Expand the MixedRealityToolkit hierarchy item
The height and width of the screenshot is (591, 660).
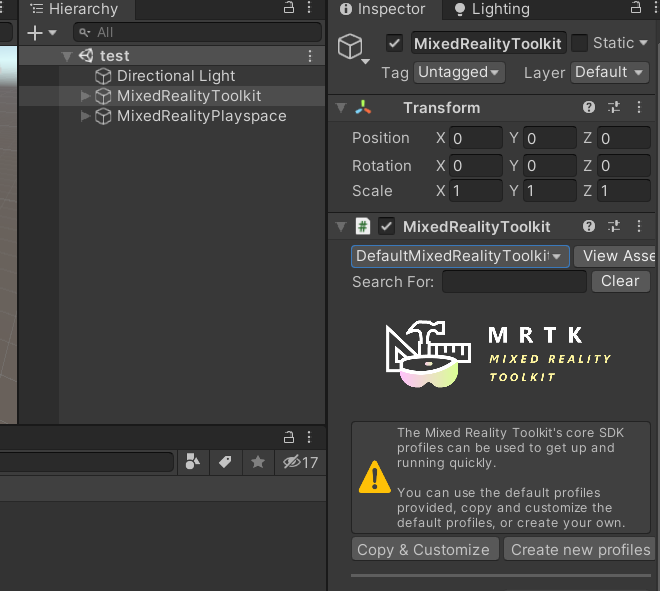pyautogui.click(x=85, y=96)
